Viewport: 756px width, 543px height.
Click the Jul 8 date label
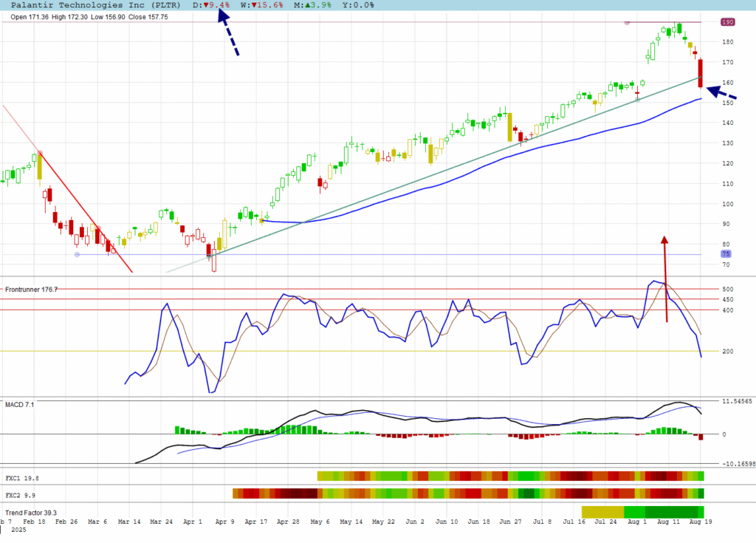[542, 522]
